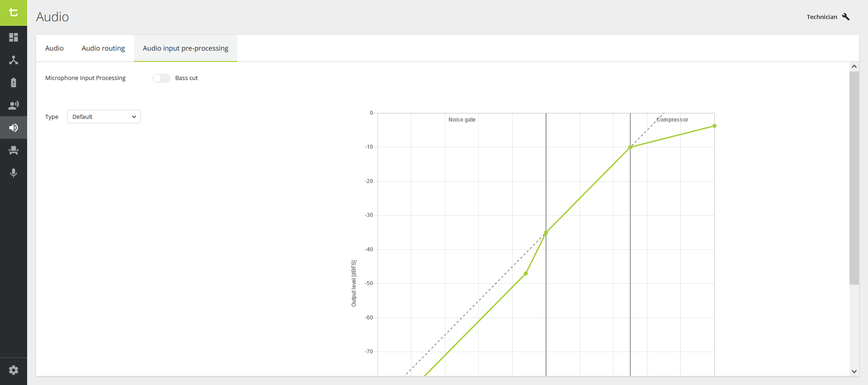Enable the Bass cut toggle

tap(161, 78)
